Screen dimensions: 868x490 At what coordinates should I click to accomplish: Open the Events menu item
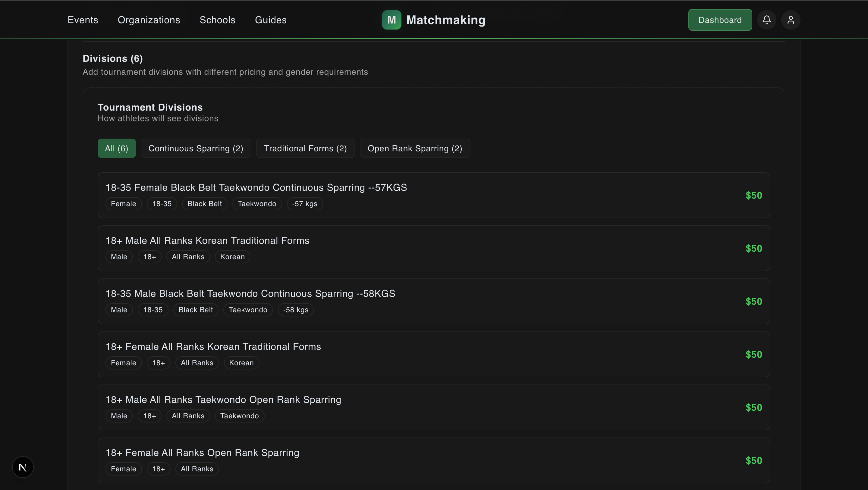point(83,20)
